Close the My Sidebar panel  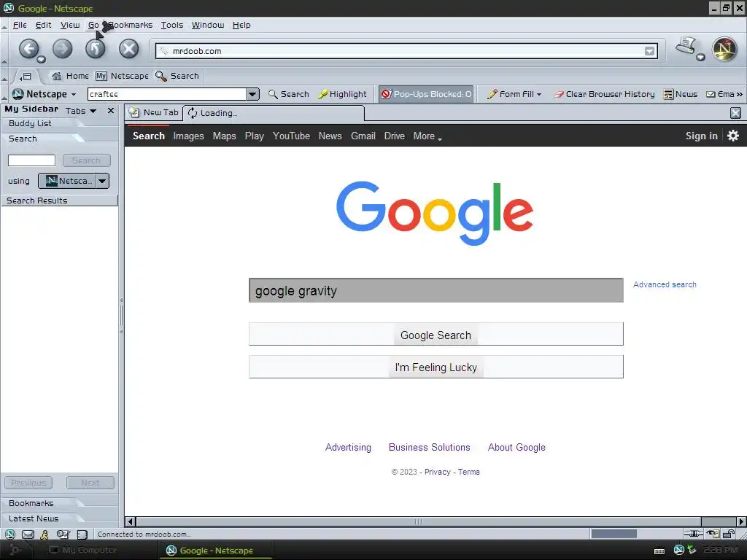point(111,111)
